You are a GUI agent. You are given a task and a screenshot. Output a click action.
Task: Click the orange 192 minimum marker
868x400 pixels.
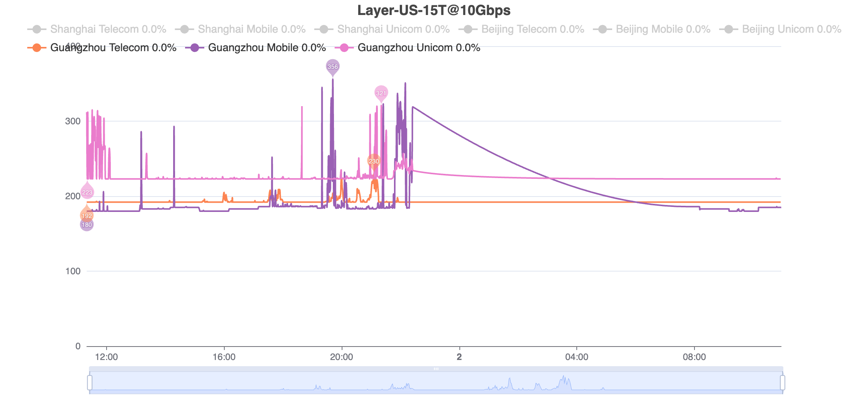(x=87, y=215)
